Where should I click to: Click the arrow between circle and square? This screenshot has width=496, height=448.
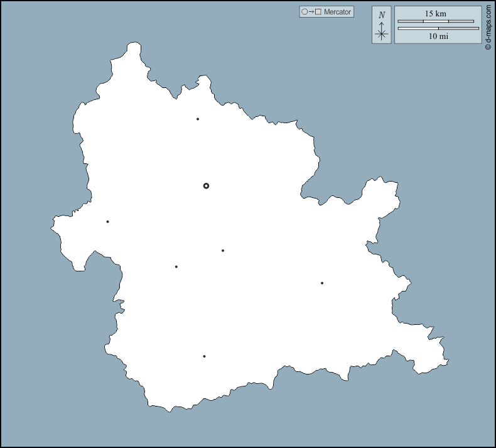click(x=311, y=12)
